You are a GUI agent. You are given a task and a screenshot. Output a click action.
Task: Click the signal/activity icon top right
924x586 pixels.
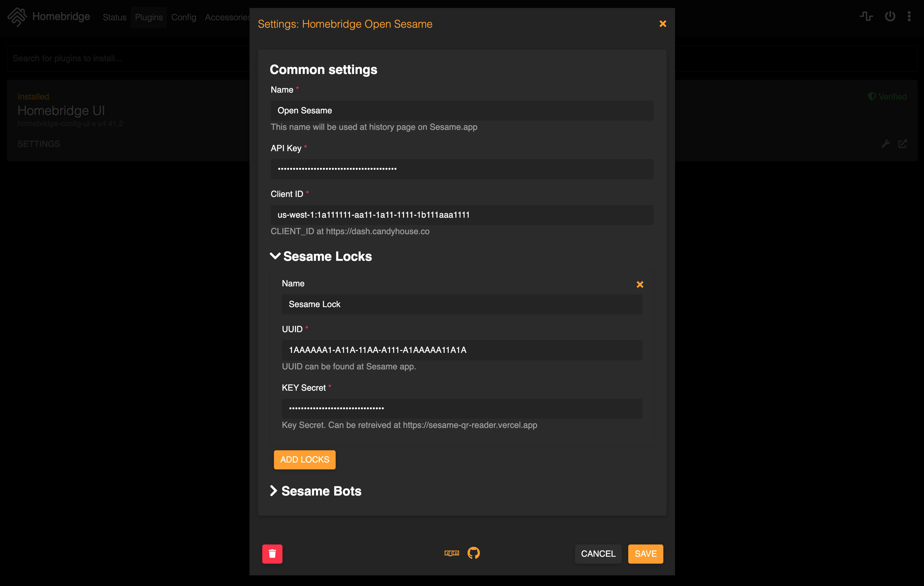pos(866,16)
